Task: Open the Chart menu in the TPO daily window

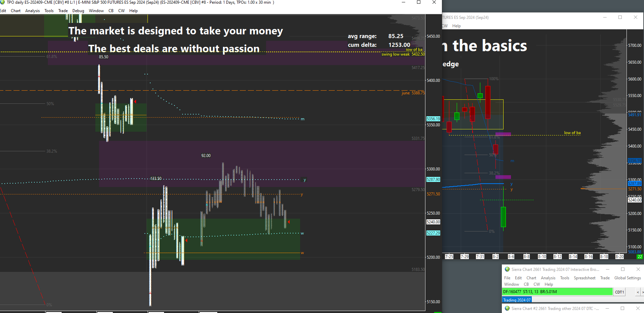Action: 16,11
